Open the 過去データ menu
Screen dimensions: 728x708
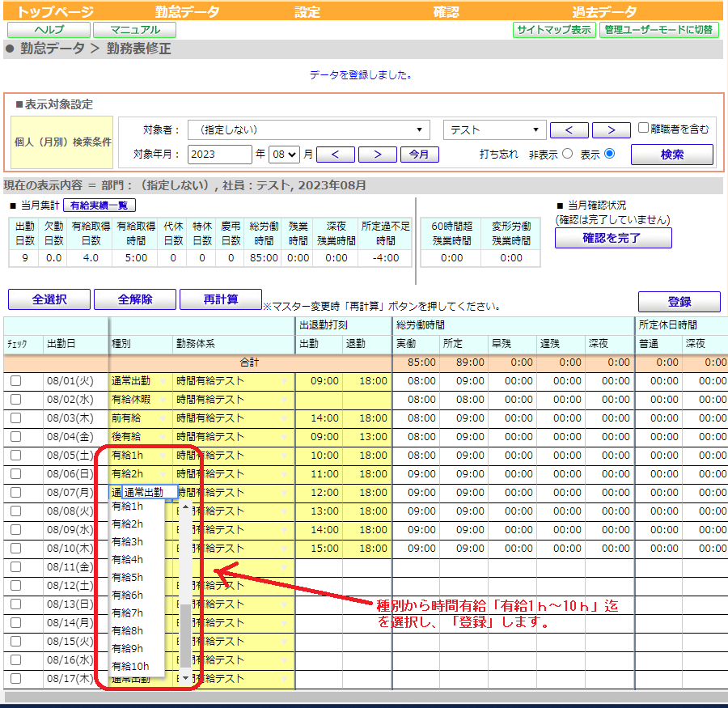click(x=604, y=11)
